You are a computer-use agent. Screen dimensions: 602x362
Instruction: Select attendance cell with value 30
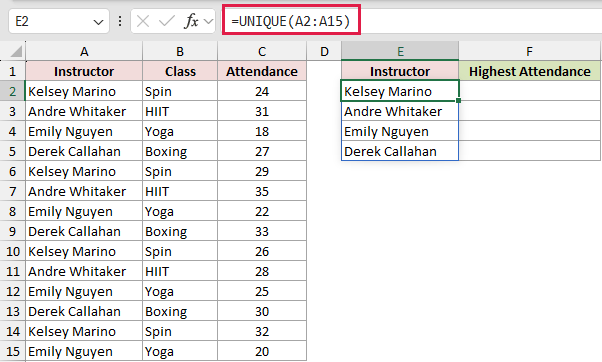click(x=262, y=311)
